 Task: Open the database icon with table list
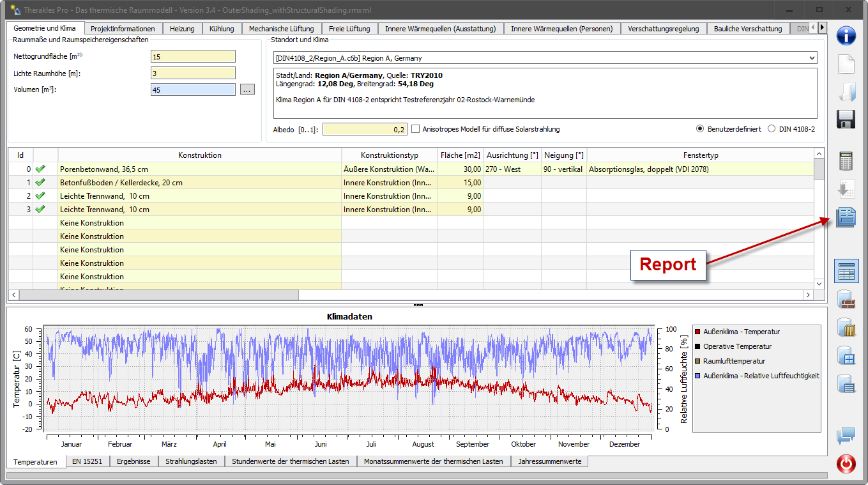point(846,383)
